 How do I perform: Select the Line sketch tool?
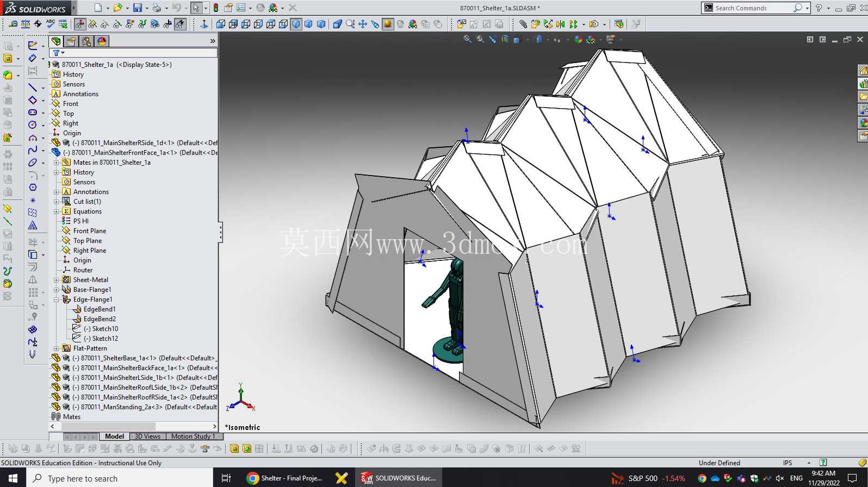point(33,88)
